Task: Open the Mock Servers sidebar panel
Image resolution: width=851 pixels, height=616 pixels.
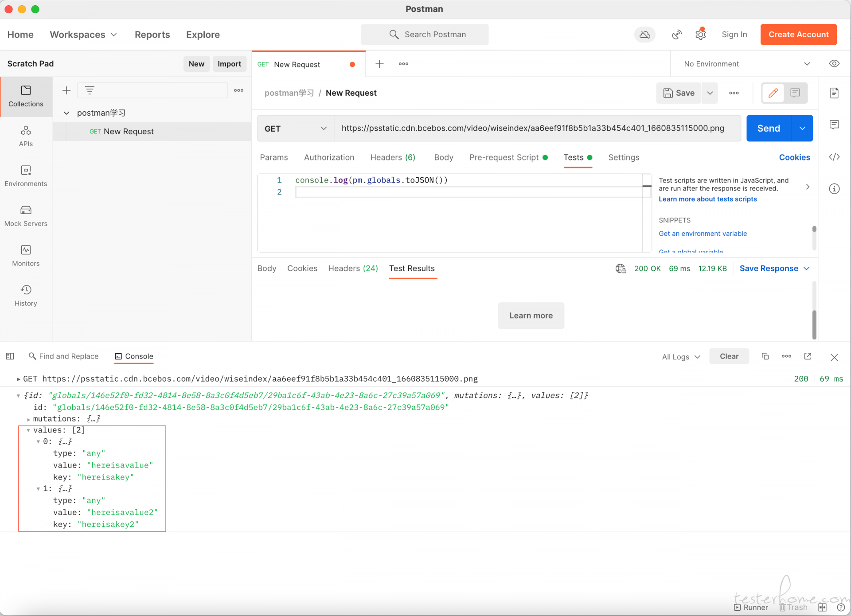Action: 26,216
